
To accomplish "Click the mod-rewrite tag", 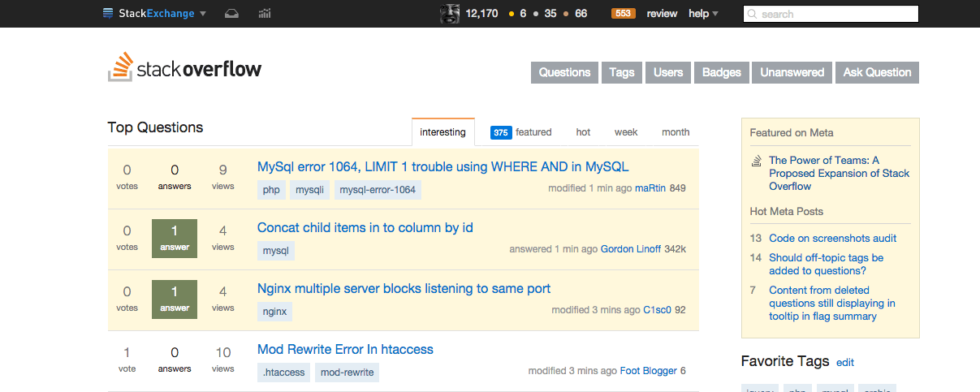I will click(347, 373).
